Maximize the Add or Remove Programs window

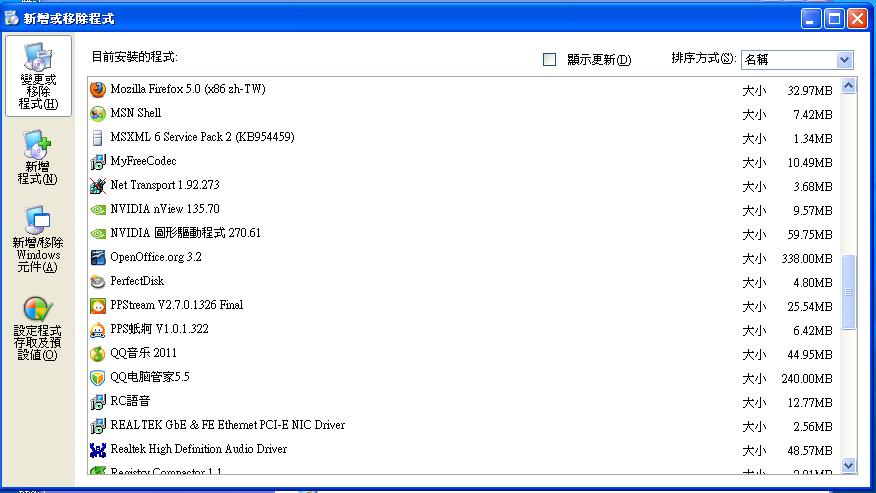[x=834, y=18]
